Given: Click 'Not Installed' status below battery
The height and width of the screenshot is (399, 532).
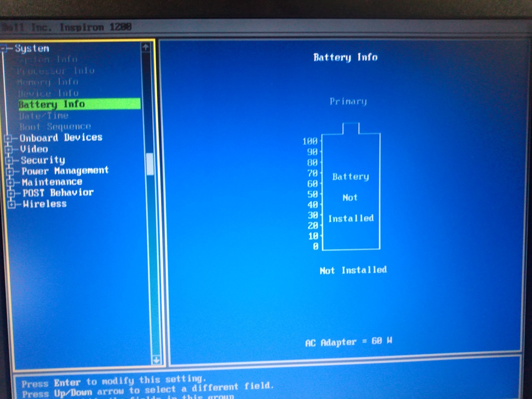Looking at the screenshot, I should tap(353, 270).
